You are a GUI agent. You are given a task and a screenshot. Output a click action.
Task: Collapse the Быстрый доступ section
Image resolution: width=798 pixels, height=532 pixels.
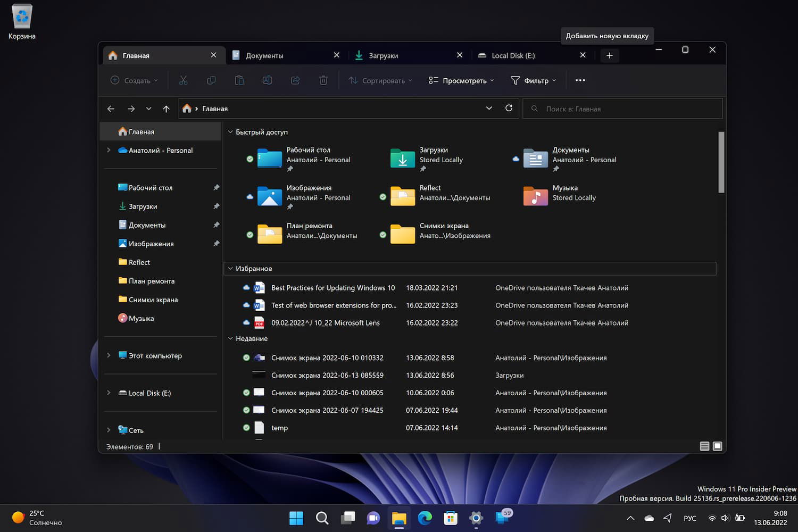[x=230, y=132]
